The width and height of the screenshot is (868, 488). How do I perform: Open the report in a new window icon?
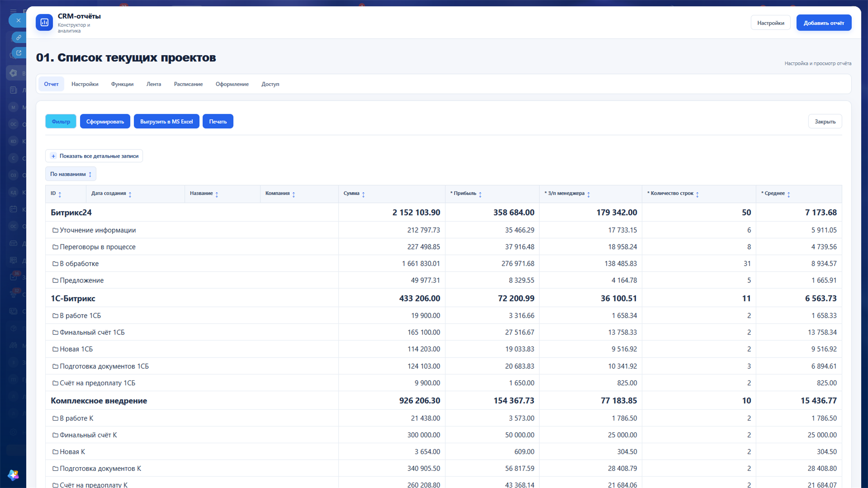tap(19, 53)
